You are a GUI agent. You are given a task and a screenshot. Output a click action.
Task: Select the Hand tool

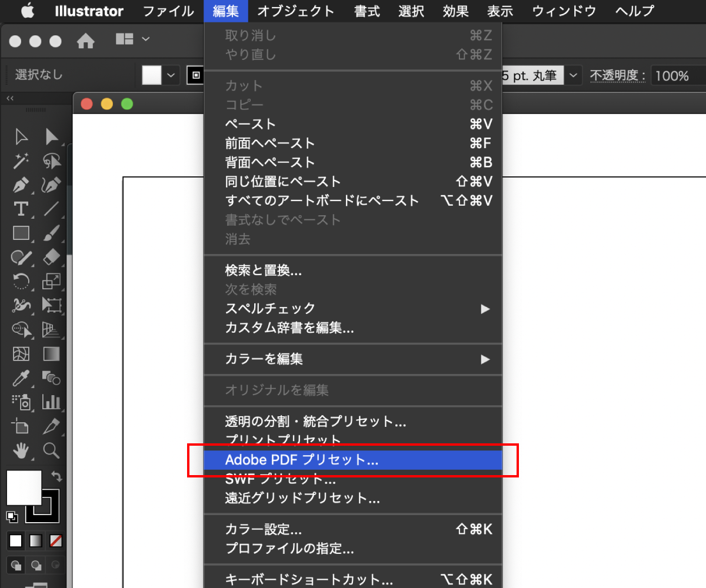click(x=22, y=450)
